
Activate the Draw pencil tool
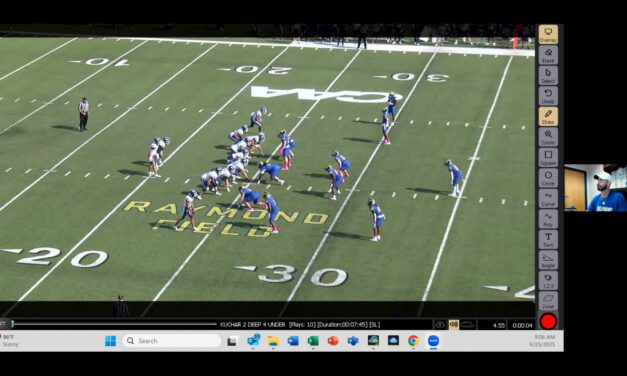[548, 116]
